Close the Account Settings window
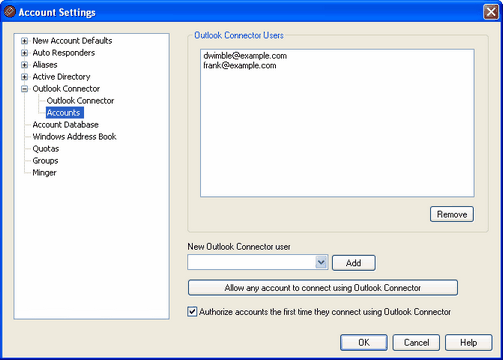 coord(491,12)
